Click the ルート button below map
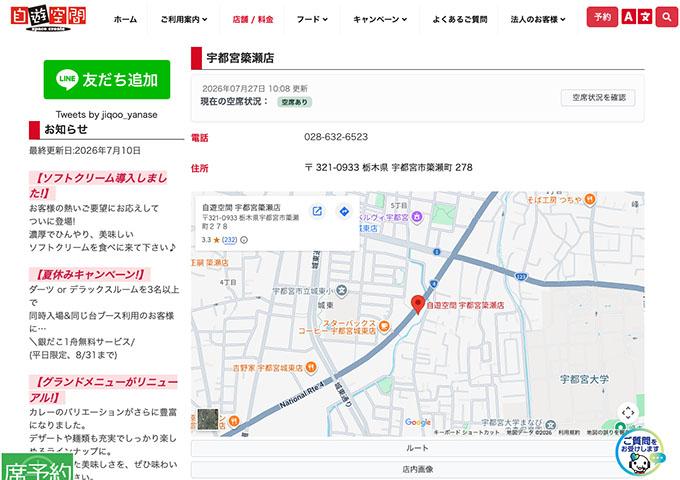Image resolution: width=680 pixels, height=480 pixels. (417, 448)
